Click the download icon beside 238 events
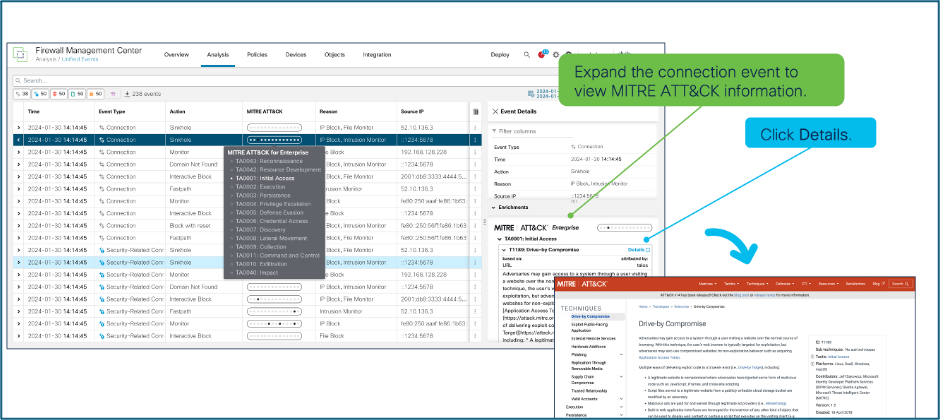This screenshot has width=940, height=420. click(x=127, y=94)
